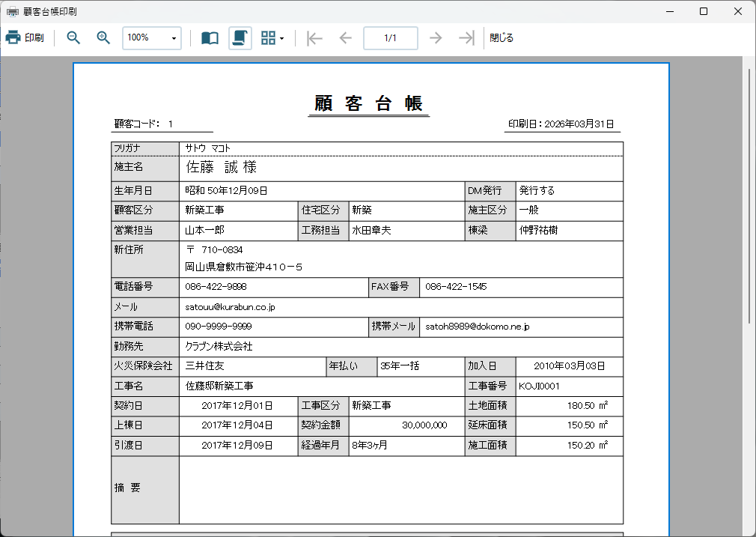Go to the first page
Screen dimensions: 756x537
(314, 37)
